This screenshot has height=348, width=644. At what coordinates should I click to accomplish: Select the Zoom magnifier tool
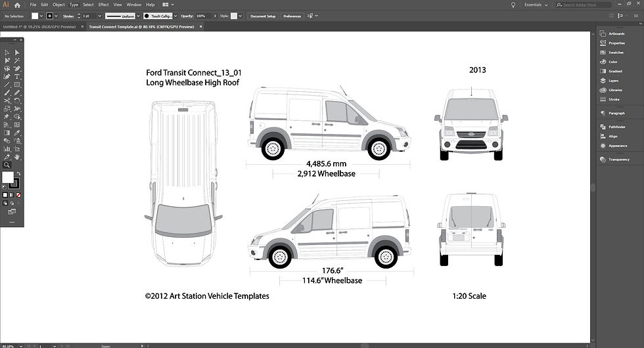click(x=7, y=165)
